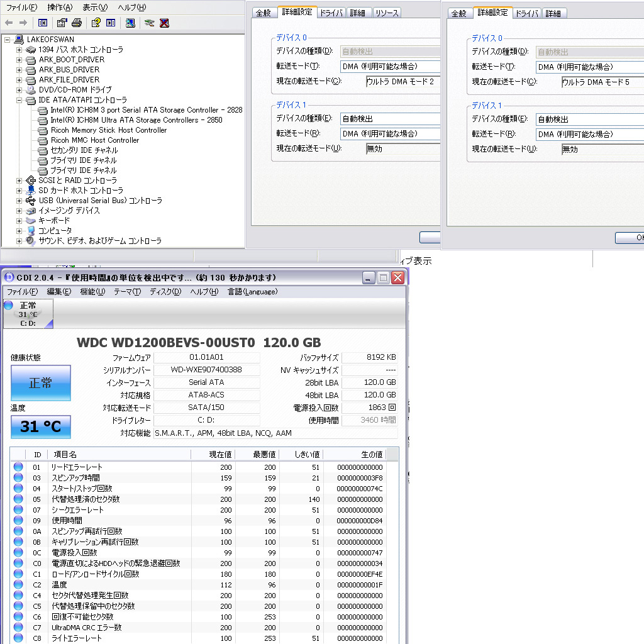Click the LAKEOFSWAN computer icon

[19, 40]
